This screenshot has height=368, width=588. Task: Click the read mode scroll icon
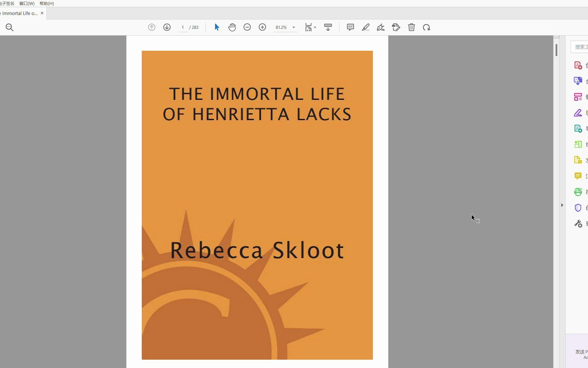pyautogui.click(x=328, y=27)
